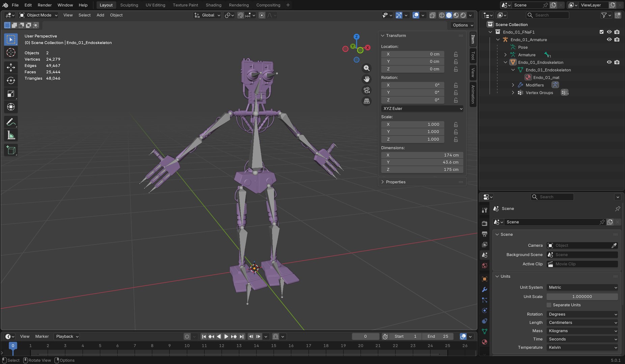Open the timeline Marker menu
625x364 pixels.
pyautogui.click(x=42, y=336)
